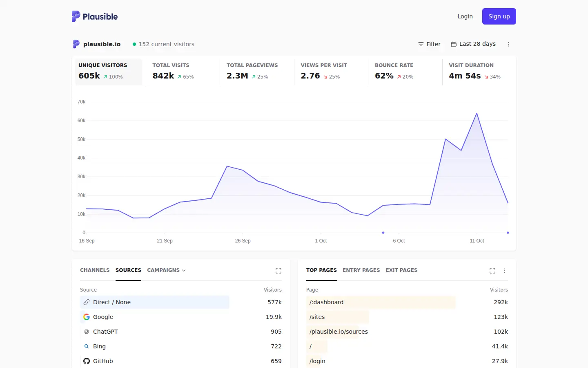Select the Bounce Rate metric card
Image resolution: width=588 pixels, height=368 pixels.
click(x=405, y=72)
